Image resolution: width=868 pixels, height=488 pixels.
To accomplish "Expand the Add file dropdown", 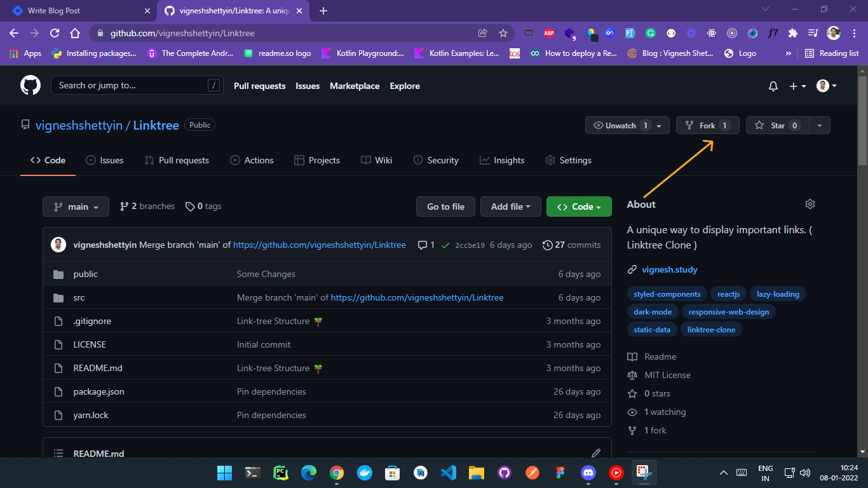I will point(511,207).
